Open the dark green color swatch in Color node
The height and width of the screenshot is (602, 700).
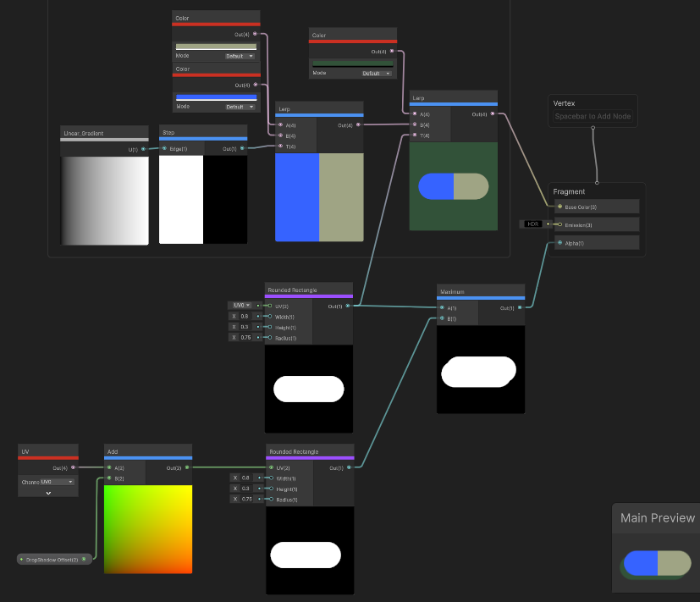(x=353, y=64)
